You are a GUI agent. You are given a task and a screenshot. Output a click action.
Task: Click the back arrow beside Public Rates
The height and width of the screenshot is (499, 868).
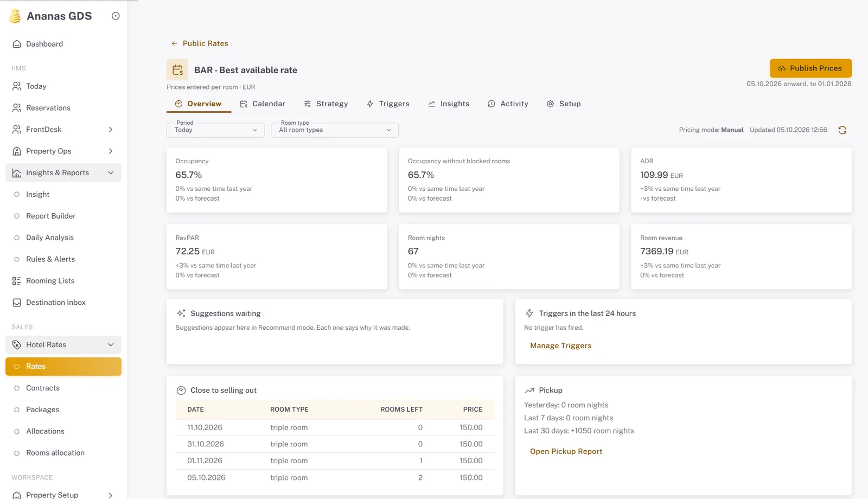click(x=174, y=43)
